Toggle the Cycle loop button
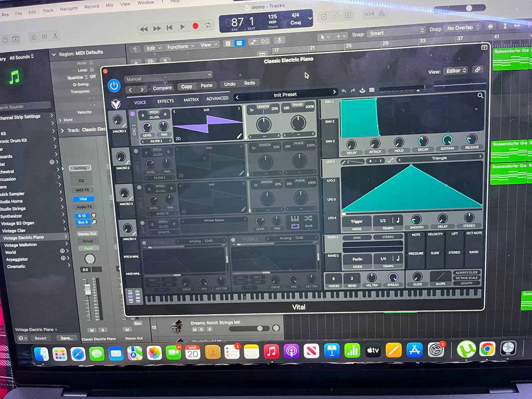 pyautogui.click(x=208, y=25)
